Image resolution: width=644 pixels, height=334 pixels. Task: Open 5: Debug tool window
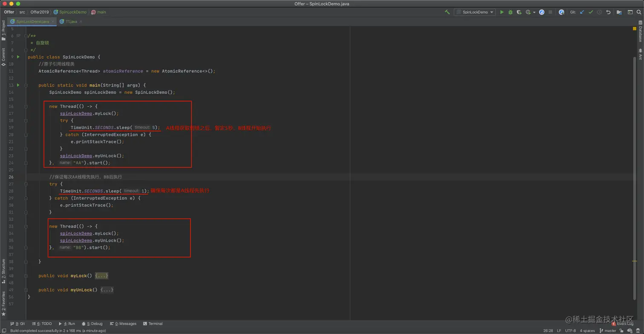92,324
